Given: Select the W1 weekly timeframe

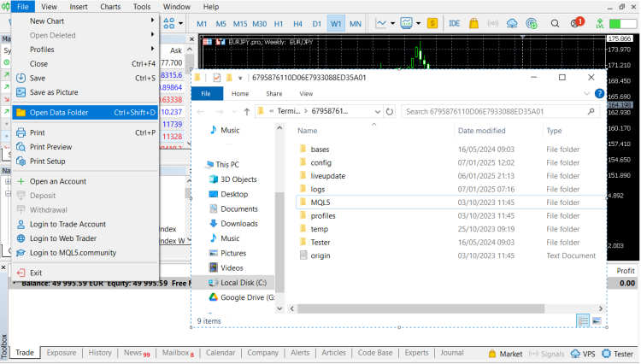Looking at the screenshot, I should [336, 23].
